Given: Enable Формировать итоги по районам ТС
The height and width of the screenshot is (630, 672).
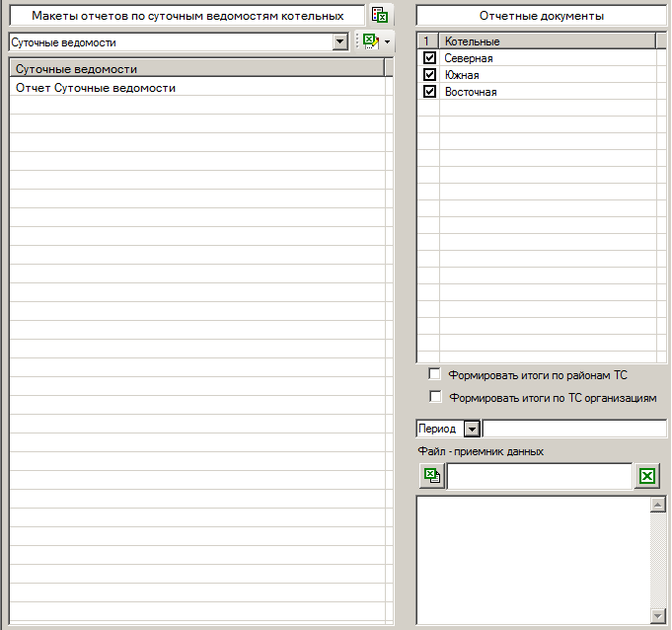Looking at the screenshot, I should click(434, 374).
